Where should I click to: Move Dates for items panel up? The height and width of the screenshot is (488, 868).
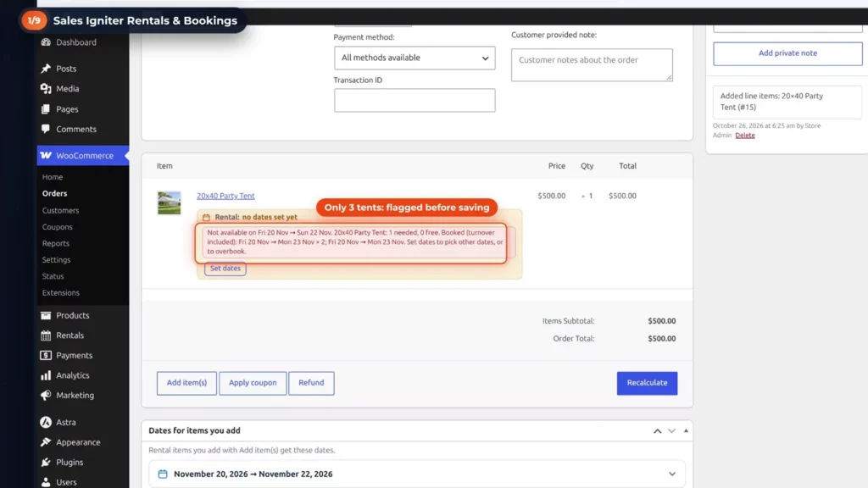(x=657, y=430)
